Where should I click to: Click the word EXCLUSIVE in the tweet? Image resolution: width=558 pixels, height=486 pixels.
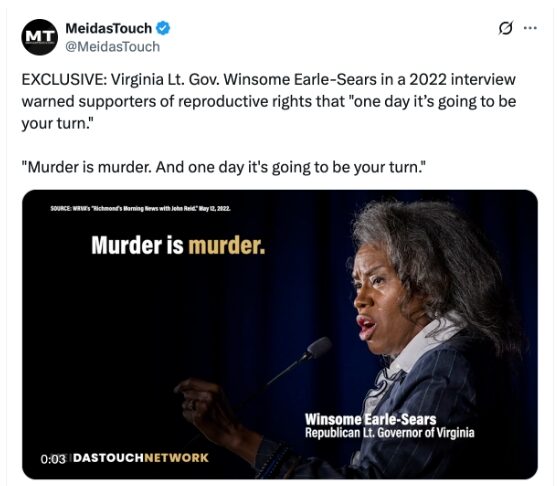64,79
